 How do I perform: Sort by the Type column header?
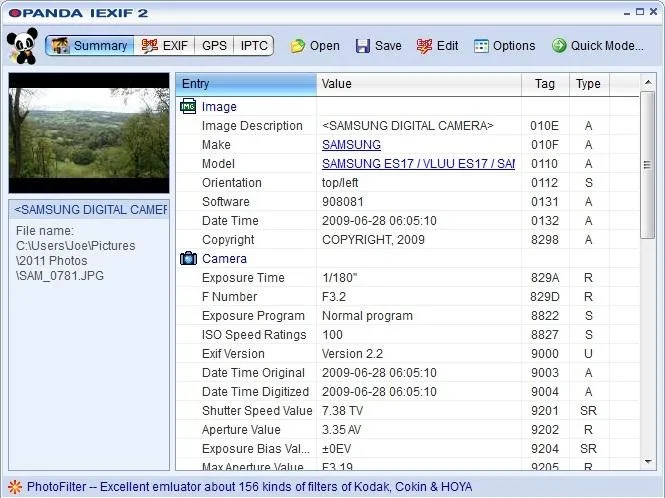(x=589, y=84)
